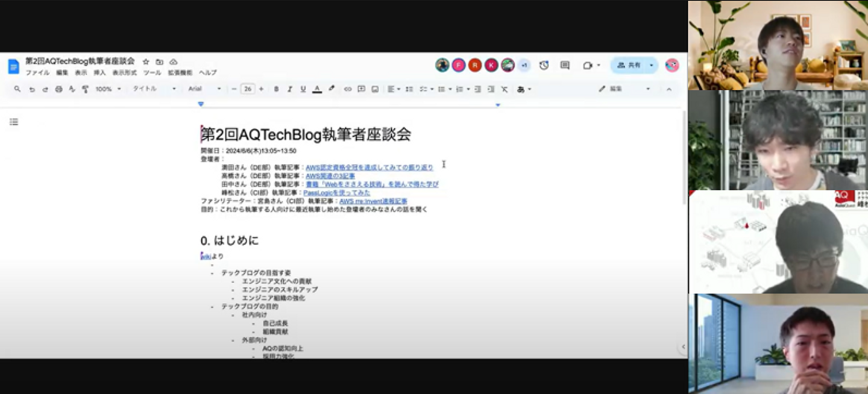The image size is (868, 394).
Task: Open the wiki link under はじめに
Action: [206, 257]
